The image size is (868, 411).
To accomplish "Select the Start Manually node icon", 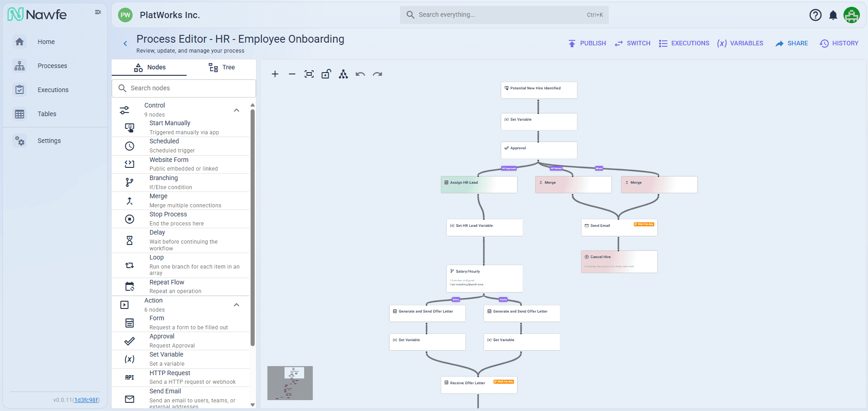I will [x=129, y=128].
